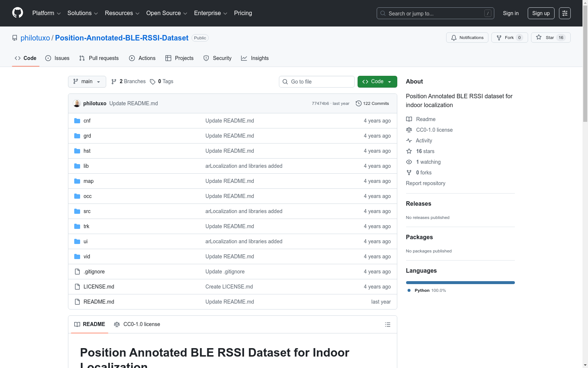Screen dimensions: 588x368
Task: Click the Sign in link
Action: click(x=511, y=13)
